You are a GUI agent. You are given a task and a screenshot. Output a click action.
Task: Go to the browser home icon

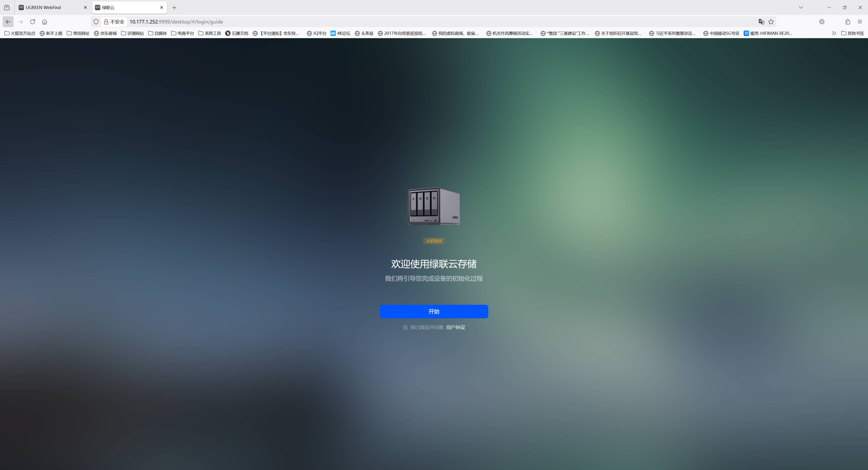[45, 21]
